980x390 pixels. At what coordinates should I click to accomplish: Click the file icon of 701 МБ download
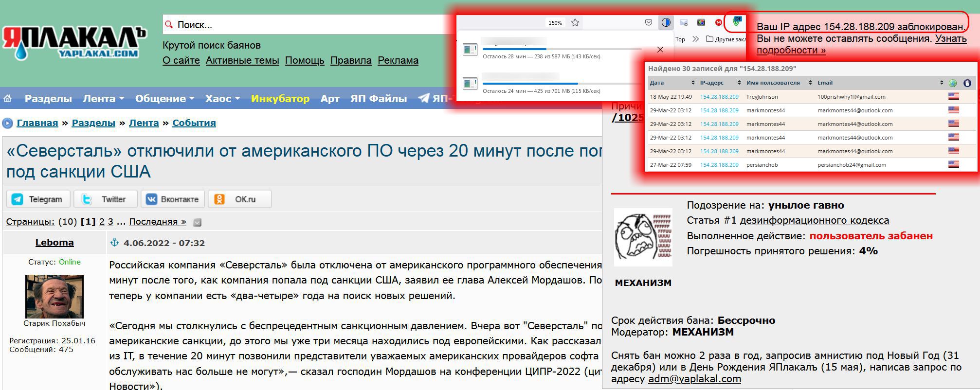point(470,84)
